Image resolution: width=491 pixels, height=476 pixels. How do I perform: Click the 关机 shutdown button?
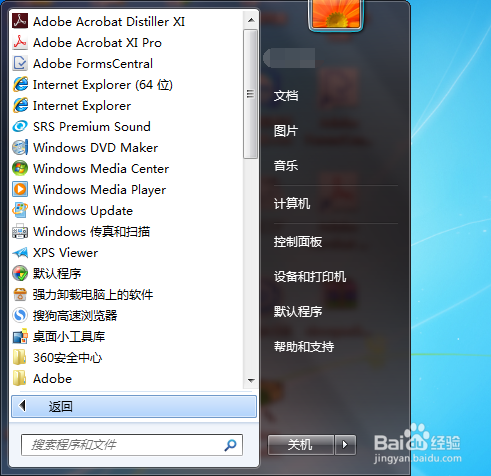301,445
